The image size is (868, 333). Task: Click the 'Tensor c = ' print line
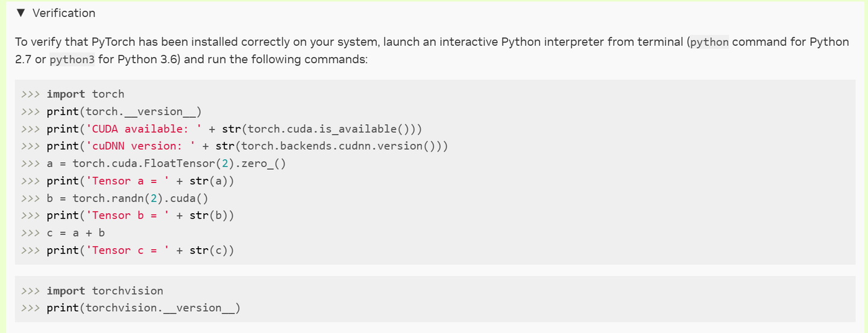point(140,250)
